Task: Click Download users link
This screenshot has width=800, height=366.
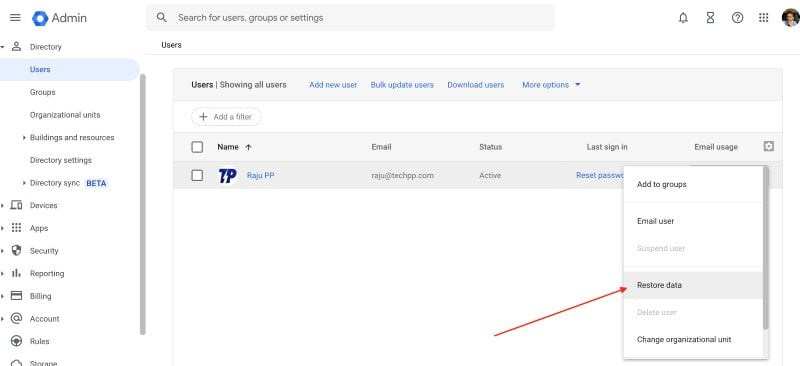Action: coord(476,85)
